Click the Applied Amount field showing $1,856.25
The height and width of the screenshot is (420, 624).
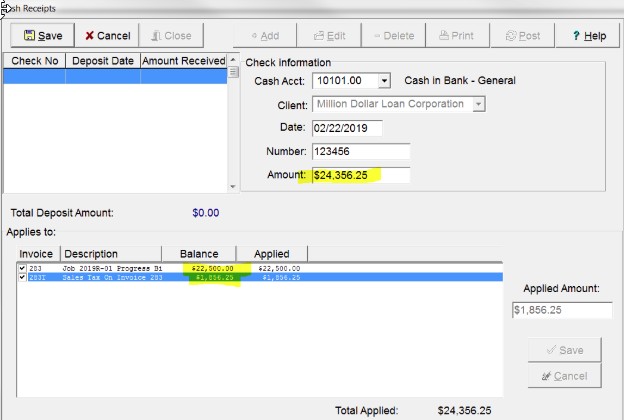click(562, 310)
